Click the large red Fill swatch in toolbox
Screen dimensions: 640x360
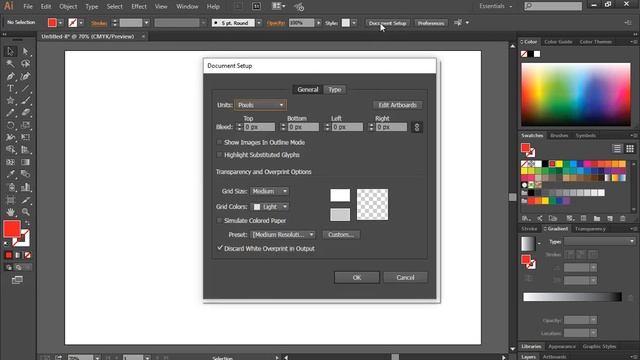pyautogui.click(x=12, y=229)
